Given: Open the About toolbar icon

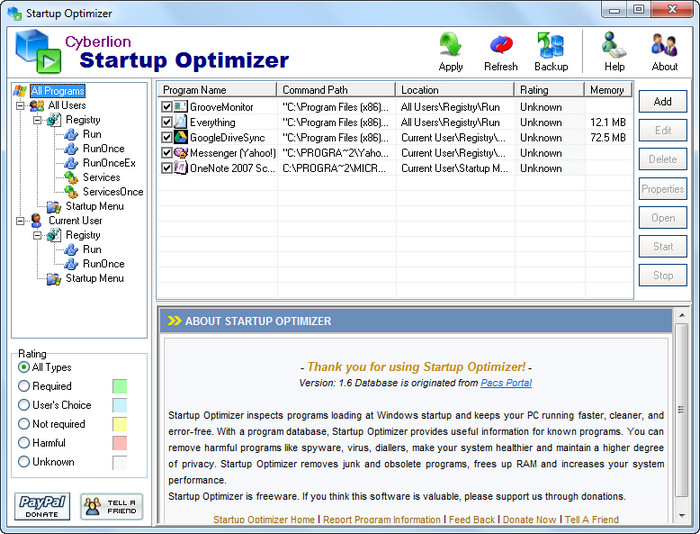Looking at the screenshot, I should [664, 45].
